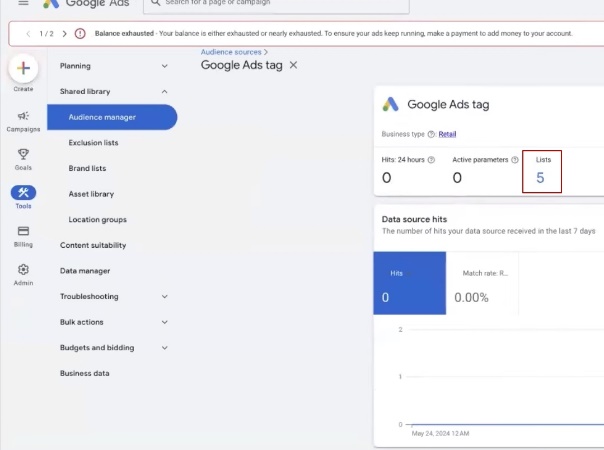
Task: Close the Google Ads tag panel
Action: pyautogui.click(x=293, y=65)
